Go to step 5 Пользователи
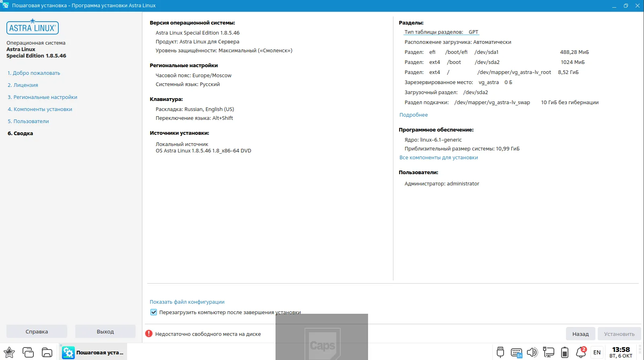 click(x=28, y=121)
